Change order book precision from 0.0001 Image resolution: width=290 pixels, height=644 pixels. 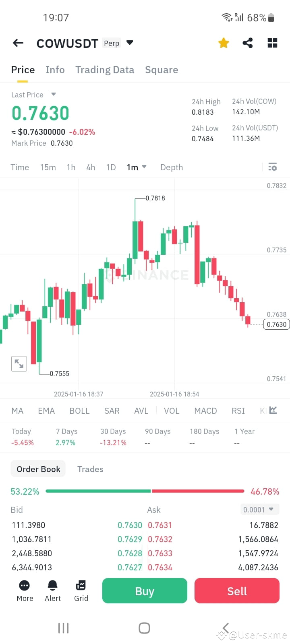[x=260, y=510]
